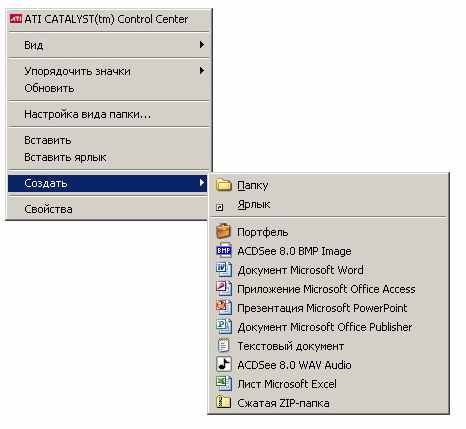Screen dimensions: 466x429
Task: Click the Word document icon
Action: (x=224, y=270)
